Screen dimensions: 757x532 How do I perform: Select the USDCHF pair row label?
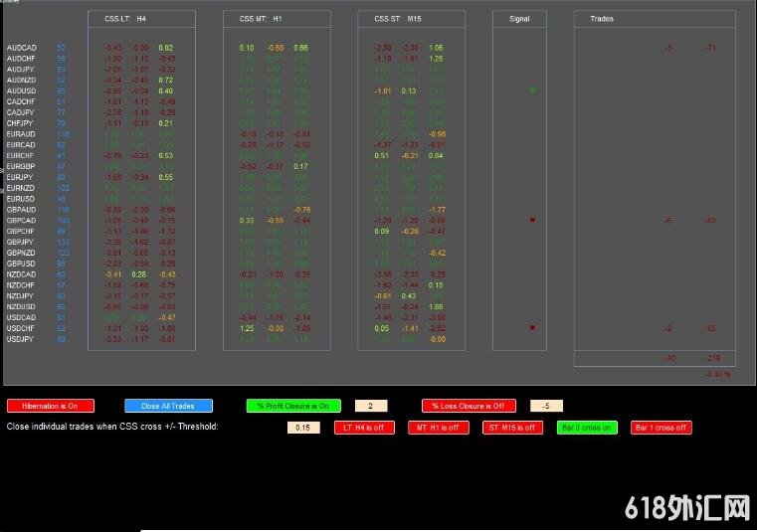pyautogui.click(x=21, y=328)
